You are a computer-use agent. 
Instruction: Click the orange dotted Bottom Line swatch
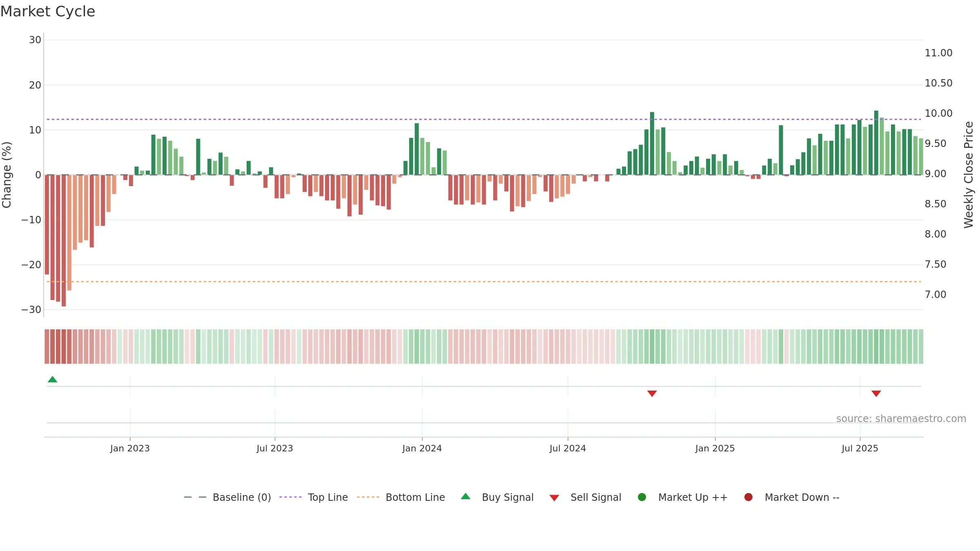(368, 497)
